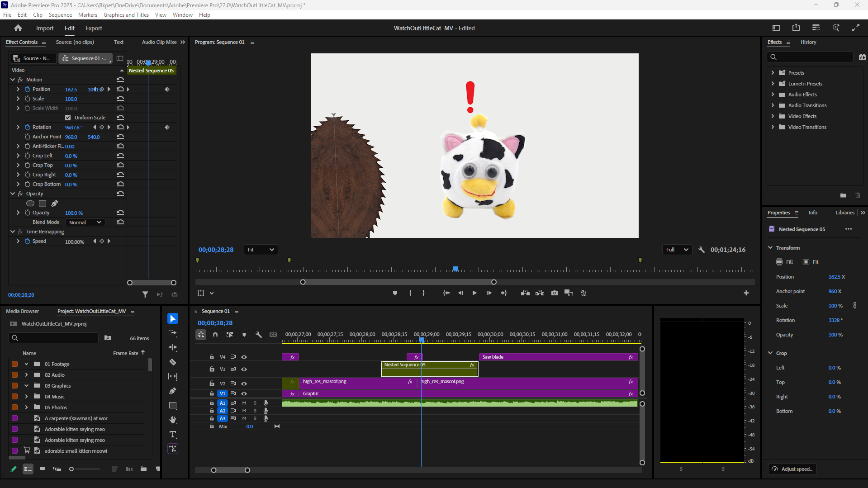Click the Adjust speed button
Image resolution: width=868 pixels, height=488 pixels.
pyautogui.click(x=792, y=469)
